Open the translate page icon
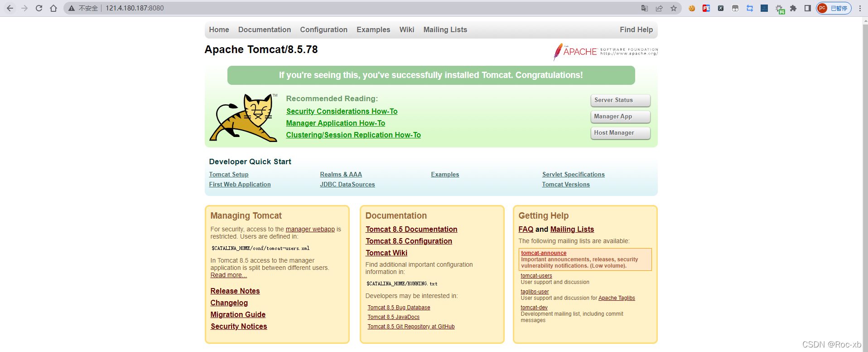The width and height of the screenshot is (868, 352). 645,8
